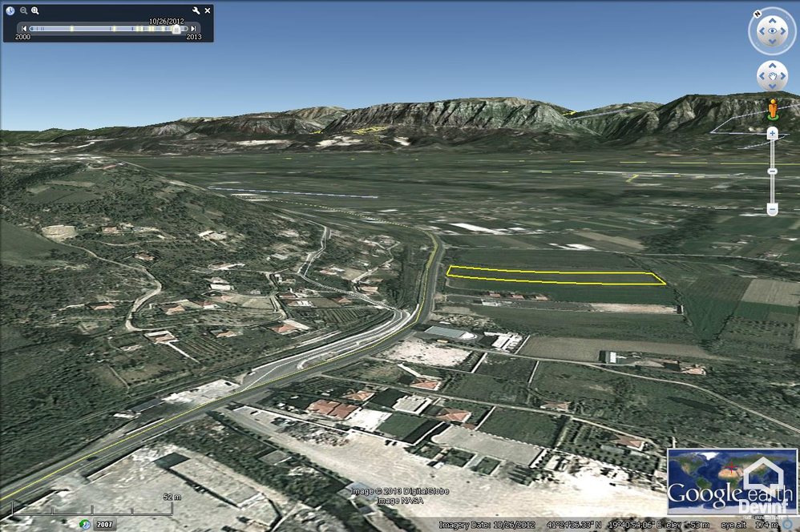
Task: Step to next imagery date
Action: click(194, 29)
